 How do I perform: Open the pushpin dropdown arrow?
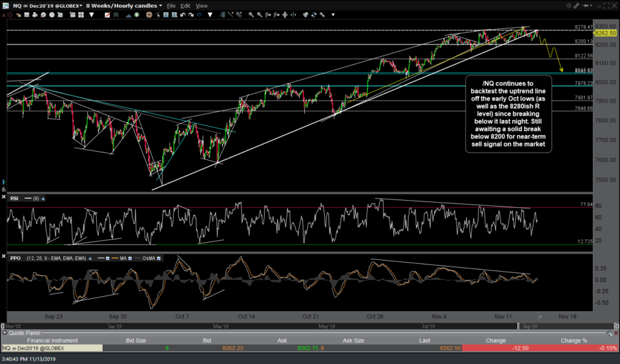[x=591, y=5]
